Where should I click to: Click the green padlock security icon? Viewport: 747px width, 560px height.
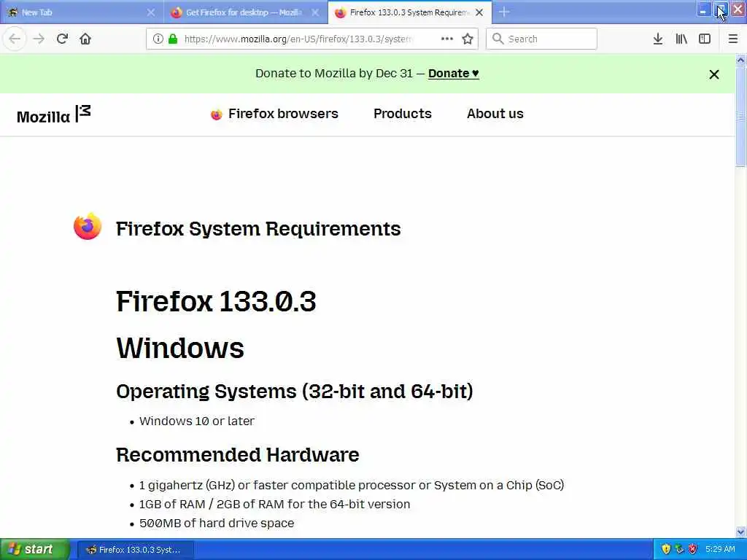coord(173,39)
